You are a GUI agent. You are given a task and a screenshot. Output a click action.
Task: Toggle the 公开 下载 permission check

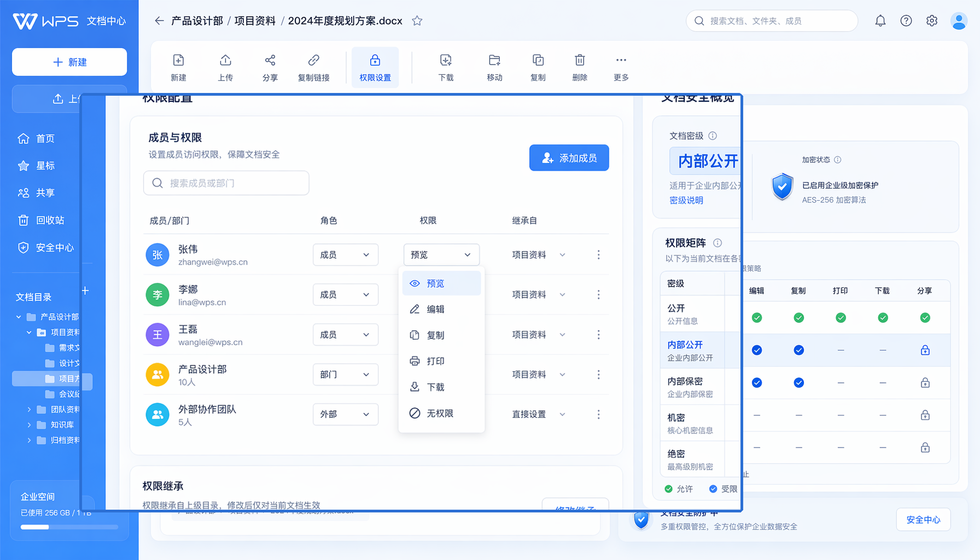click(x=883, y=318)
